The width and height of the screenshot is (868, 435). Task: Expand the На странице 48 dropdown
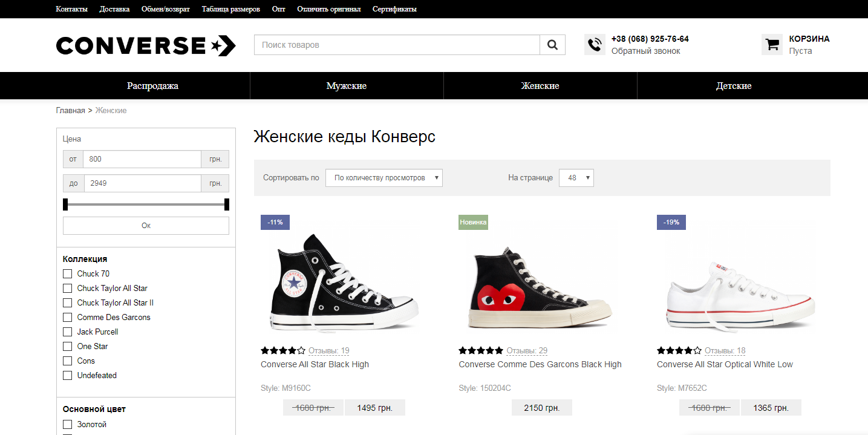click(x=576, y=178)
